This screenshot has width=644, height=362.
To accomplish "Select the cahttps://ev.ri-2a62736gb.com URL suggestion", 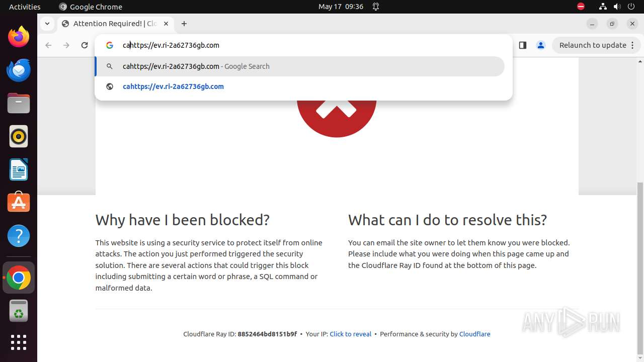I will pyautogui.click(x=300, y=86).
